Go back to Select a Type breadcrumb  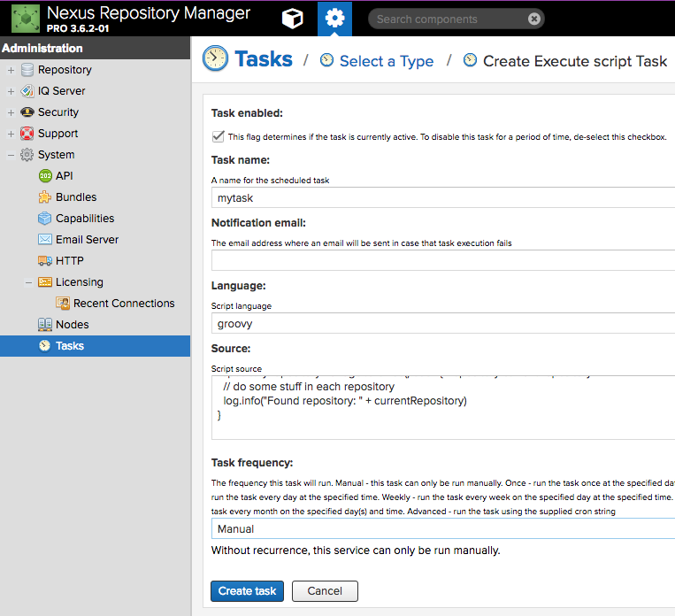click(386, 61)
